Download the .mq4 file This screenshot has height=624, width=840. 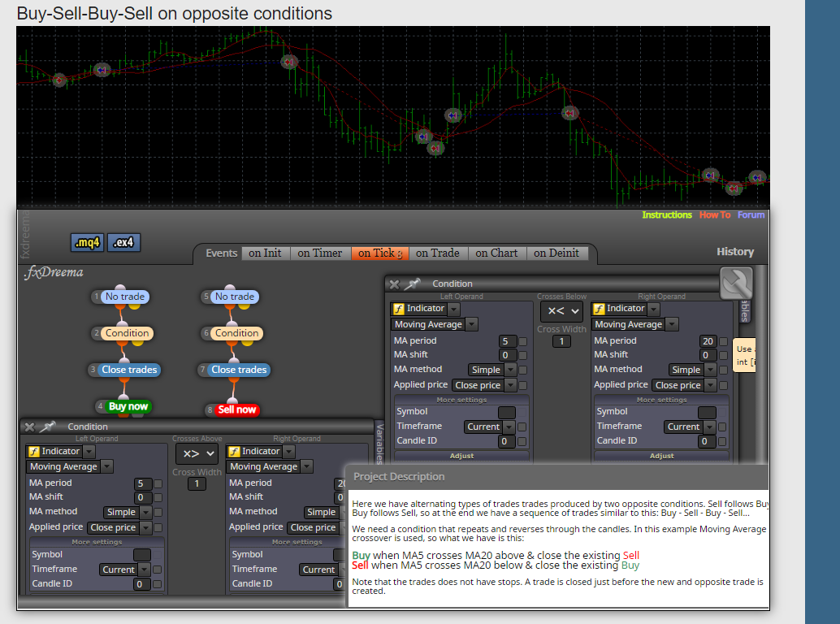point(87,243)
